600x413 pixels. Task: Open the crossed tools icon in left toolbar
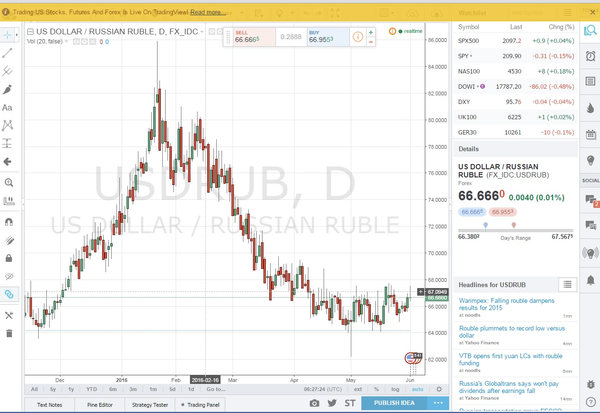coord(9,315)
